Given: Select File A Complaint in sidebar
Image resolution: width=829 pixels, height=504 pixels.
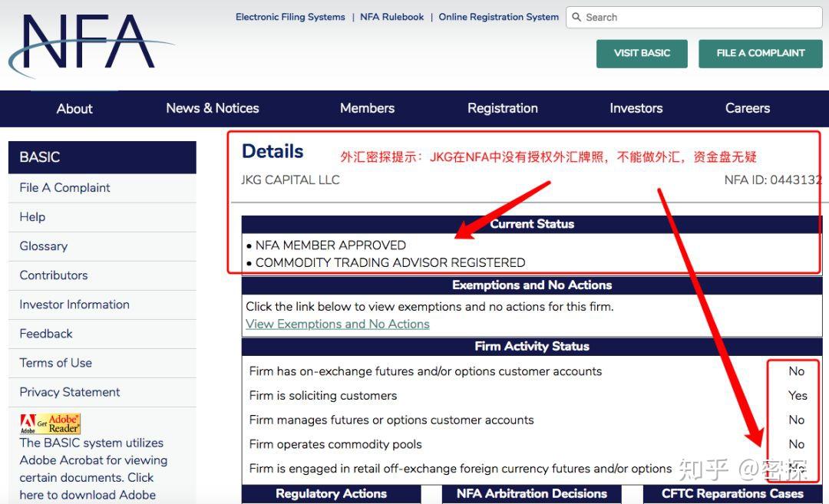Looking at the screenshot, I should (102, 188).
